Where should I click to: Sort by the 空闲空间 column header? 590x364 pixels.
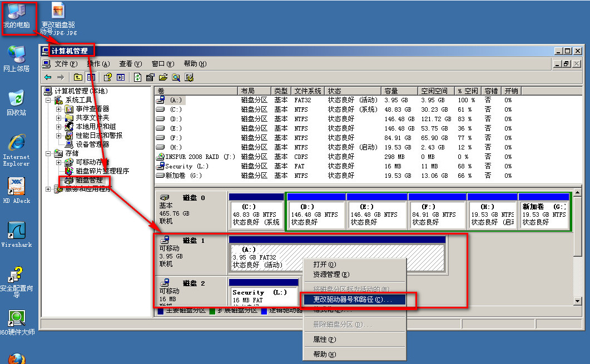[436, 91]
